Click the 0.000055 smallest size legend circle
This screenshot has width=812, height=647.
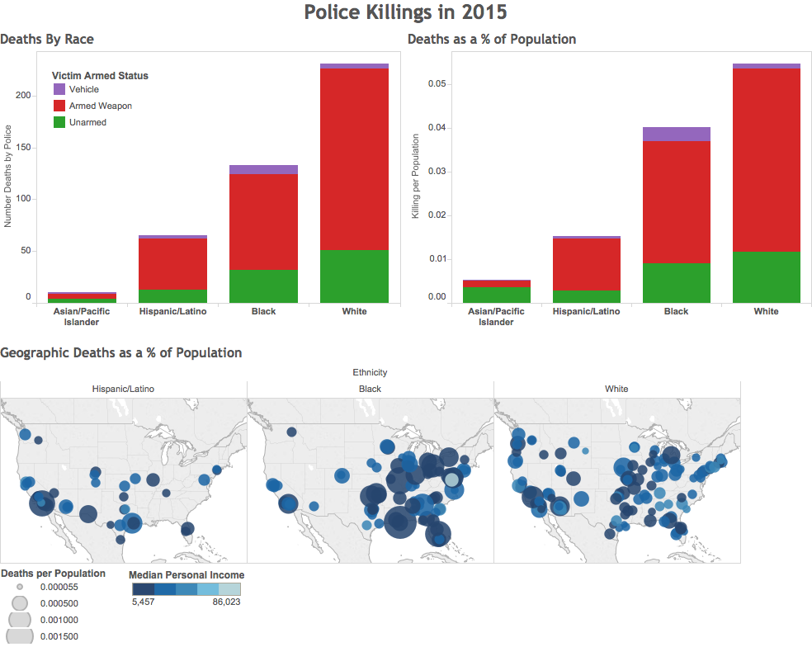coord(20,587)
